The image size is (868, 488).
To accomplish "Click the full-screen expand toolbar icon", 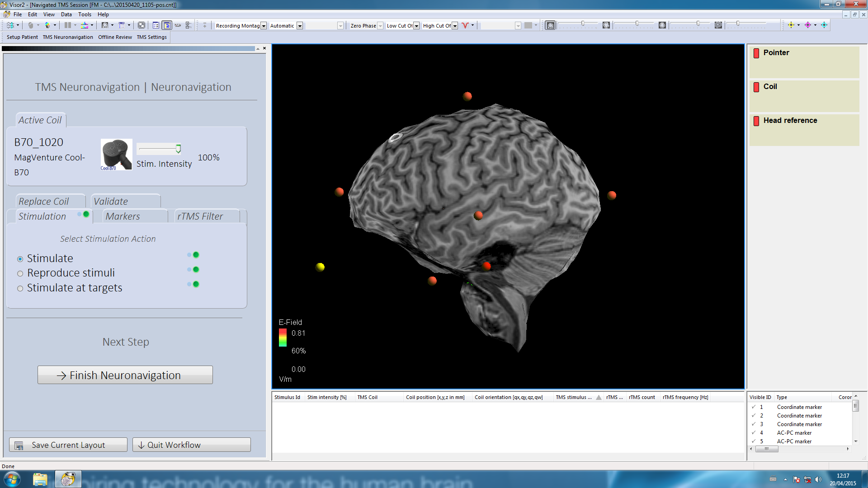I will click(142, 25).
